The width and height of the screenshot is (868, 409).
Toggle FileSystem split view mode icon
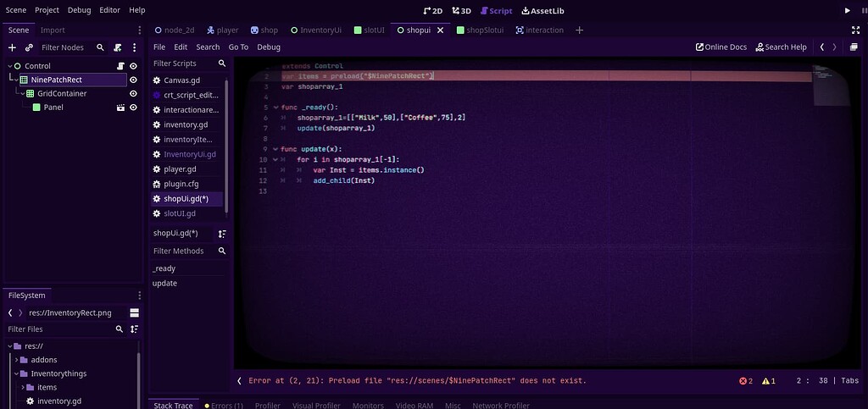134,312
